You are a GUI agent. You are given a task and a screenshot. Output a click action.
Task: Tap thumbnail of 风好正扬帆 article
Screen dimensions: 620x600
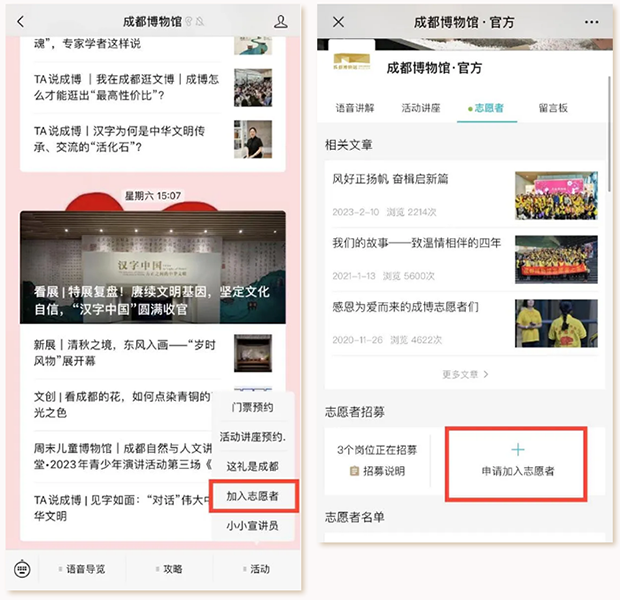click(x=556, y=195)
